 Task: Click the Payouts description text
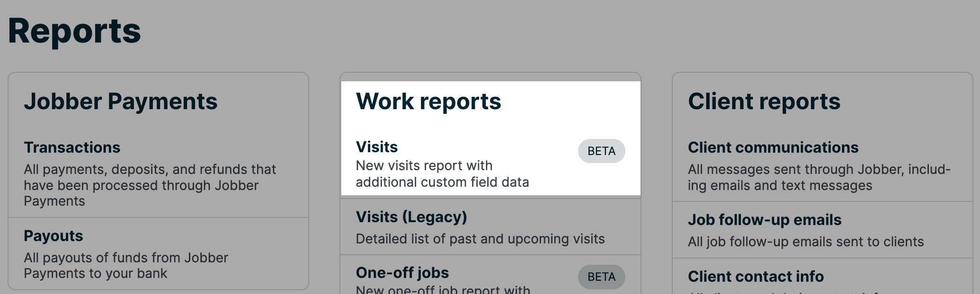(x=125, y=266)
